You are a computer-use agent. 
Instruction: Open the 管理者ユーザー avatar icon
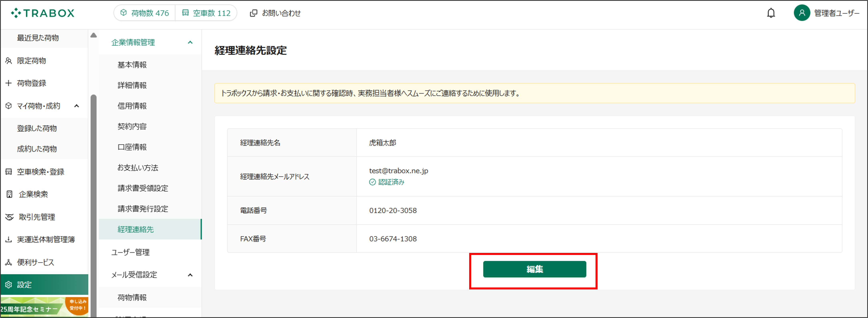(x=802, y=13)
